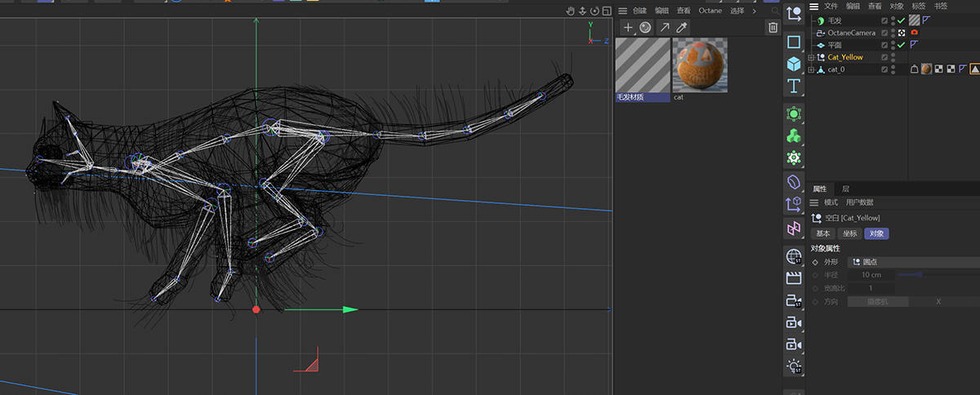Toggle layer checkbox for OctaneCamera

pos(884,33)
